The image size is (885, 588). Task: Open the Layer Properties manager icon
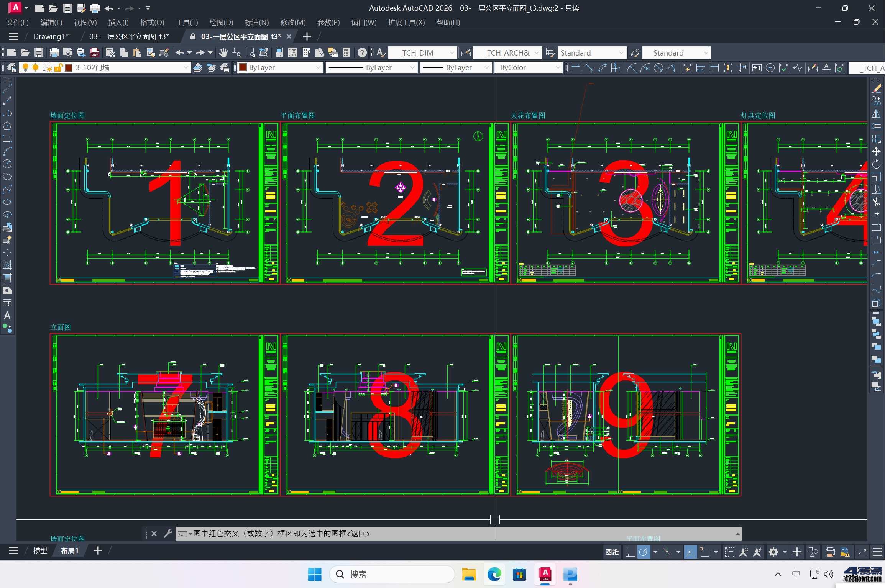[11, 68]
